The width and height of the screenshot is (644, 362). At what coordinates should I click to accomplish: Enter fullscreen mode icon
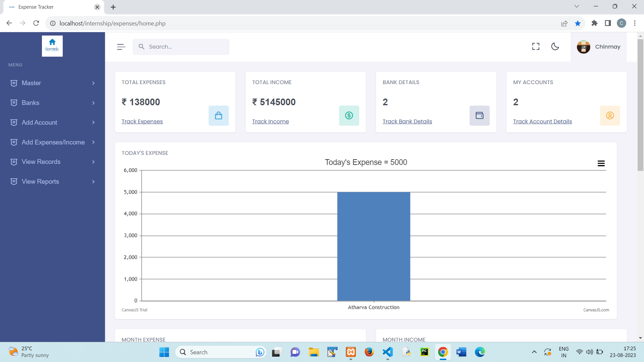click(536, 47)
